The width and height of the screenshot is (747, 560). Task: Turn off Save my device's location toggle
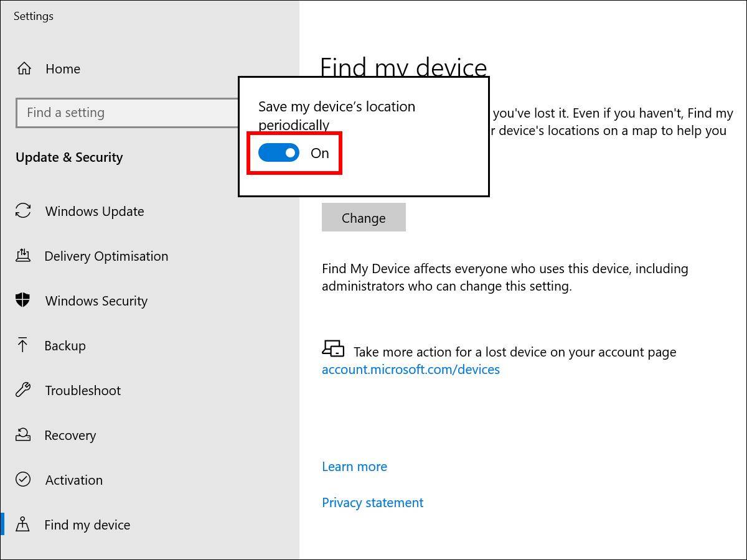[x=279, y=153]
